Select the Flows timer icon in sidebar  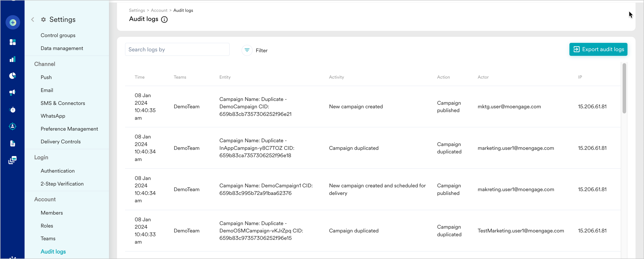coord(13,109)
